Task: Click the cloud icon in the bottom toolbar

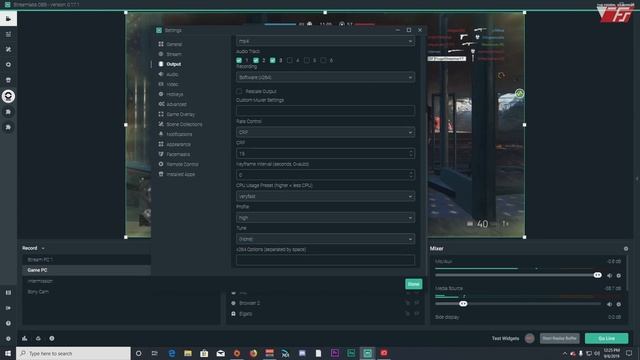Action: point(38,338)
